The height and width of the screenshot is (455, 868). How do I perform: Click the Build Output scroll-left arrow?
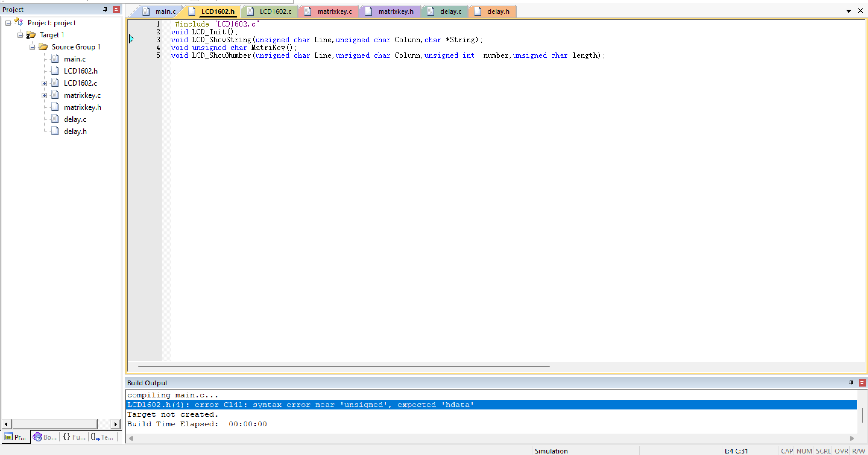131,438
